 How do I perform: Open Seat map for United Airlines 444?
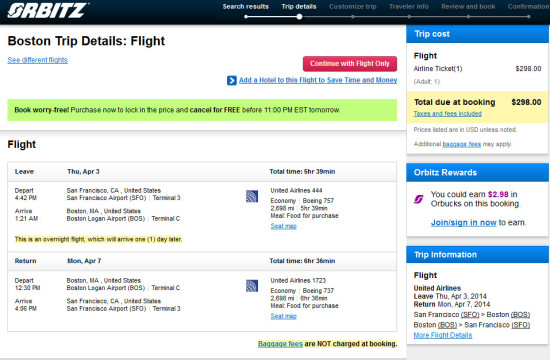(x=283, y=226)
